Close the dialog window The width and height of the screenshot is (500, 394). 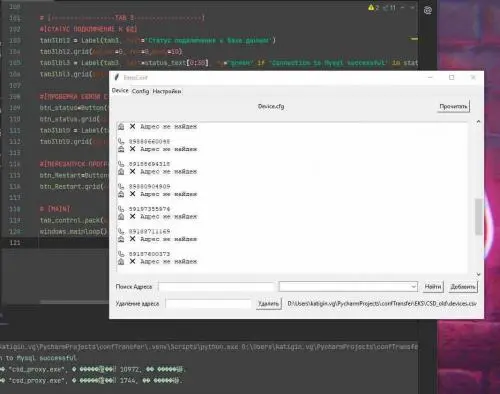[x=473, y=77]
